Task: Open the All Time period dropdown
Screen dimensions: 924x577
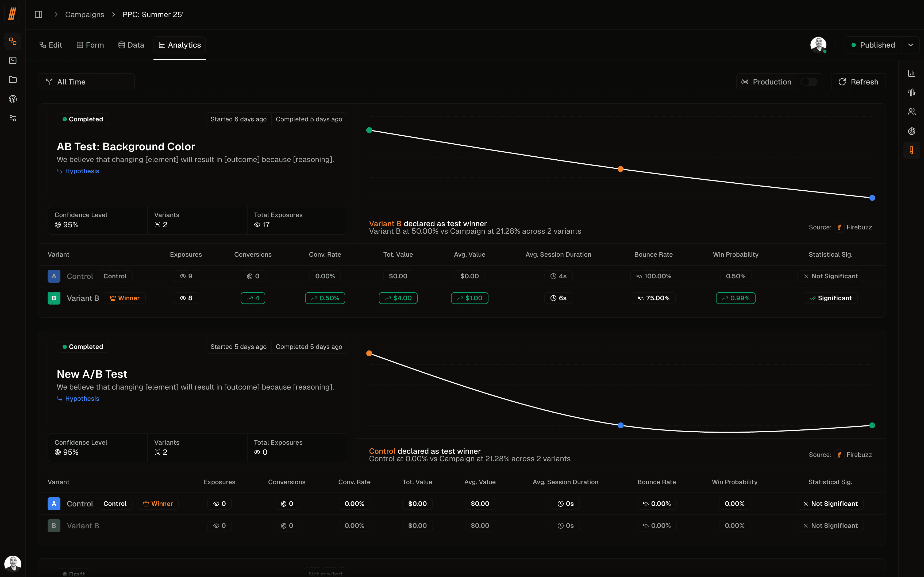Action: tap(87, 82)
